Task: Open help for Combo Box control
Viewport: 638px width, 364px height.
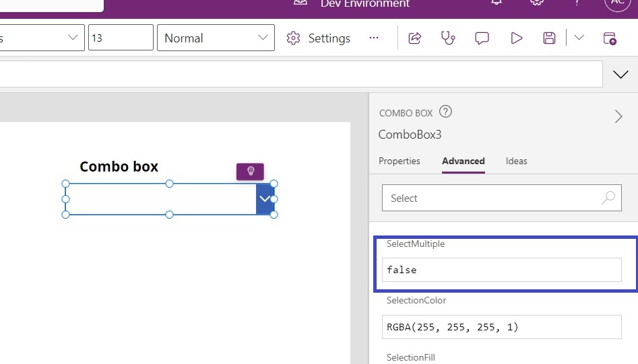Action: [445, 112]
